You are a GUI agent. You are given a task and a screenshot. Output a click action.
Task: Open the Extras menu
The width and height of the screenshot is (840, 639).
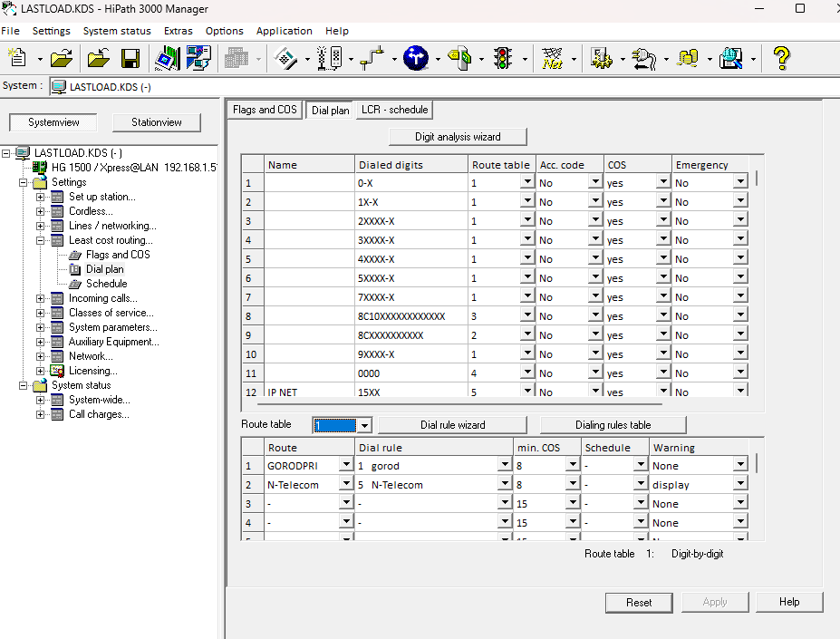(x=178, y=31)
